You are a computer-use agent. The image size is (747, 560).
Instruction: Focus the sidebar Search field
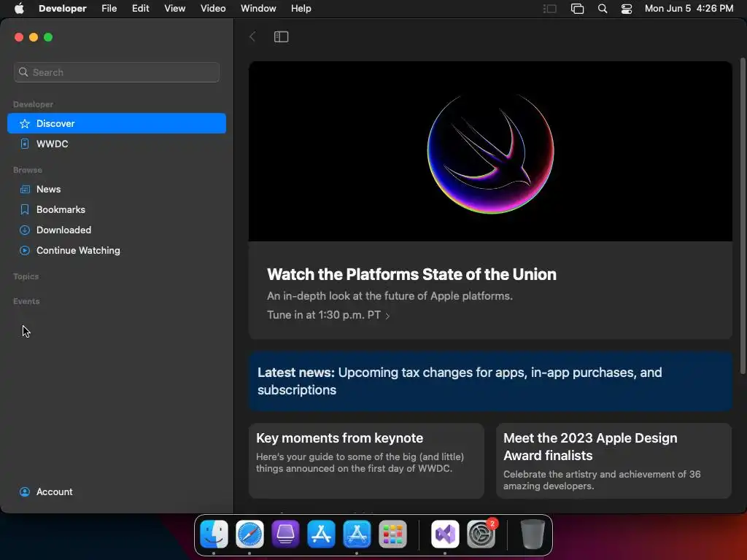[x=117, y=72]
